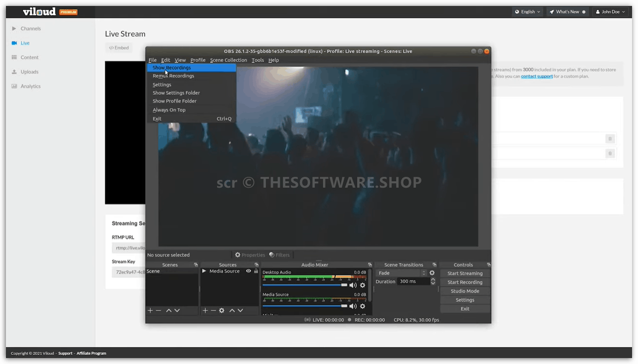This screenshot has height=364, width=638.
Task: Undock the Scenes panel with its float icon
Action: 196,265
